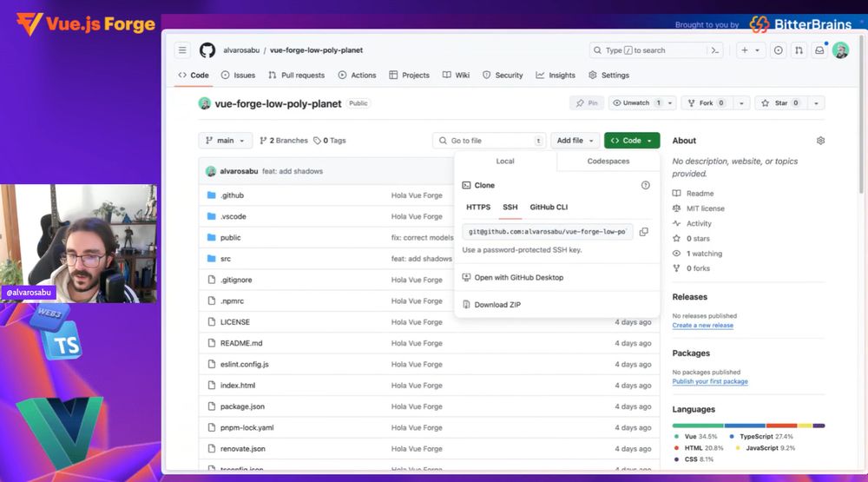
Task: Click the alvarosabu commit author avatar
Action: (x=210, y=171)
